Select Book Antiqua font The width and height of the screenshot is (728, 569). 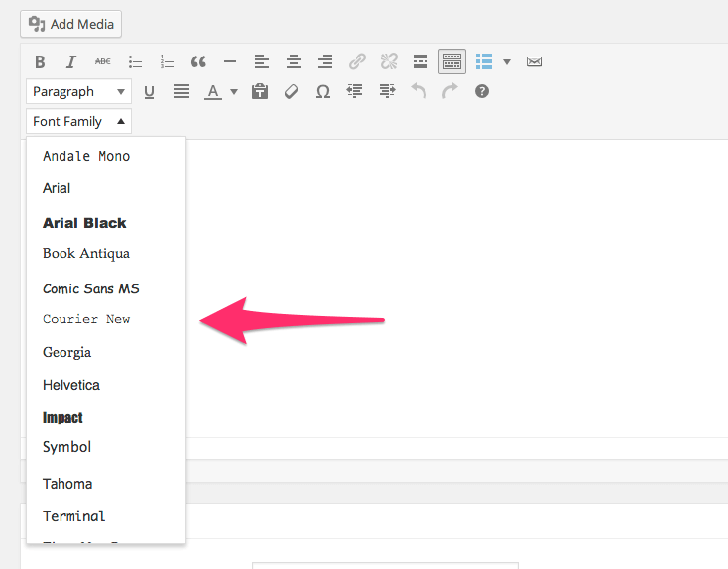(106, 254)
